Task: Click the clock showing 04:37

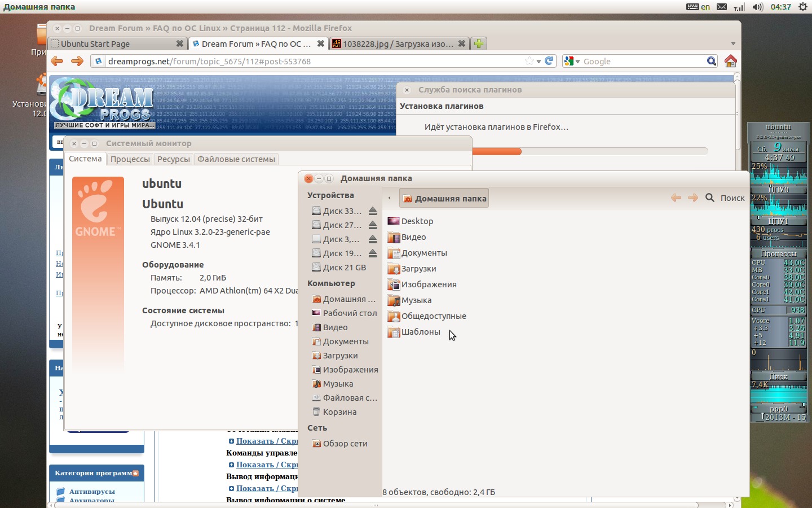Action: point(780,7)
